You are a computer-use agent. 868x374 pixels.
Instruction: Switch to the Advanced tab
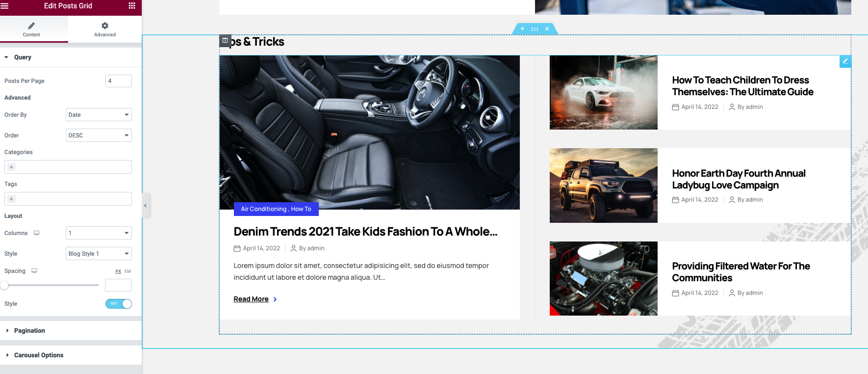pyautogui.click(x=105, y=29)
